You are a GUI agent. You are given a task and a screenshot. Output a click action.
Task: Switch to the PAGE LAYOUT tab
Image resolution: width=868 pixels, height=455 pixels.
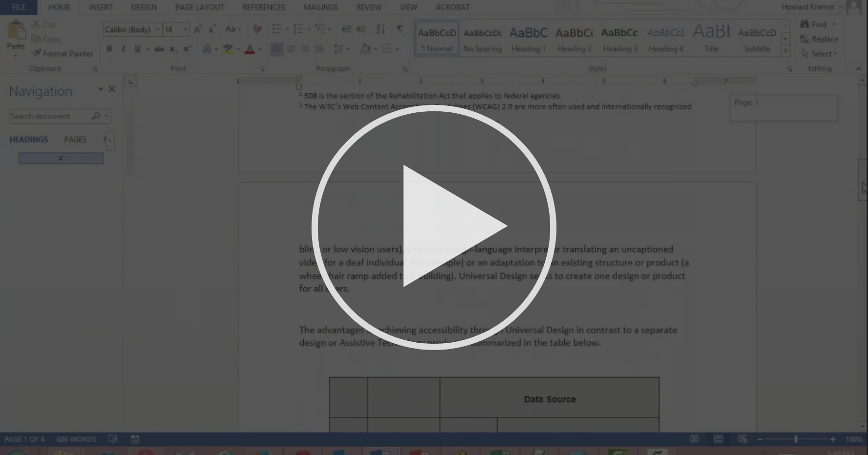coord(199,7)
